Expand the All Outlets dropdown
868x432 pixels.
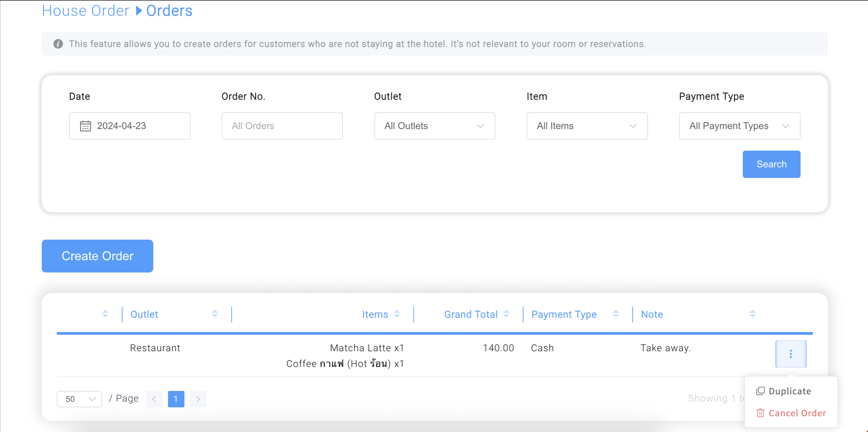[434, 126]
